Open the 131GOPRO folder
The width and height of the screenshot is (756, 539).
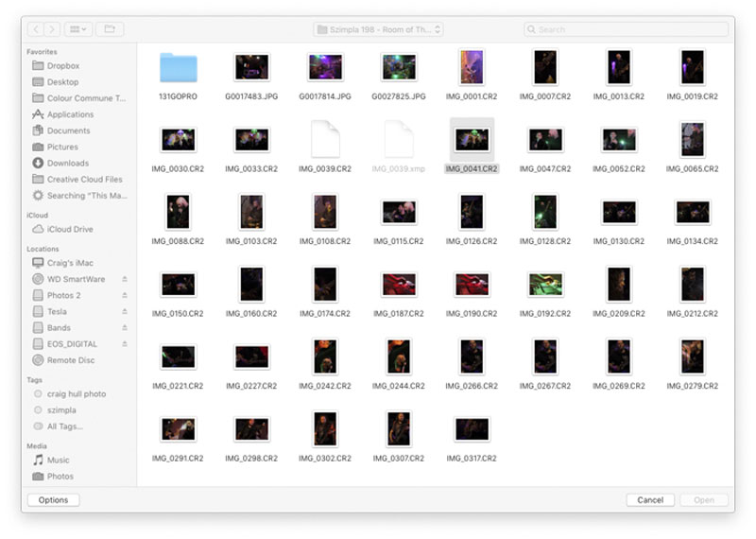178,68
